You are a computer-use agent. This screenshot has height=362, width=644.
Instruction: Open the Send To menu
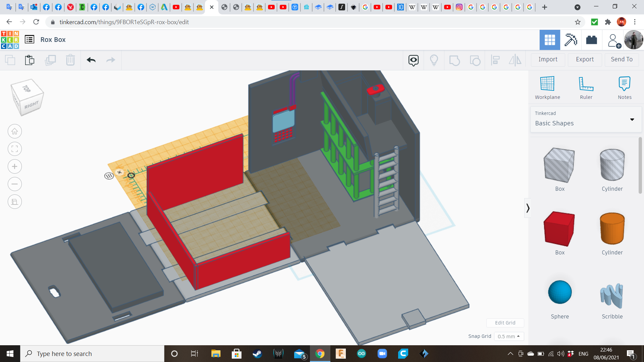tap(622, 59)
